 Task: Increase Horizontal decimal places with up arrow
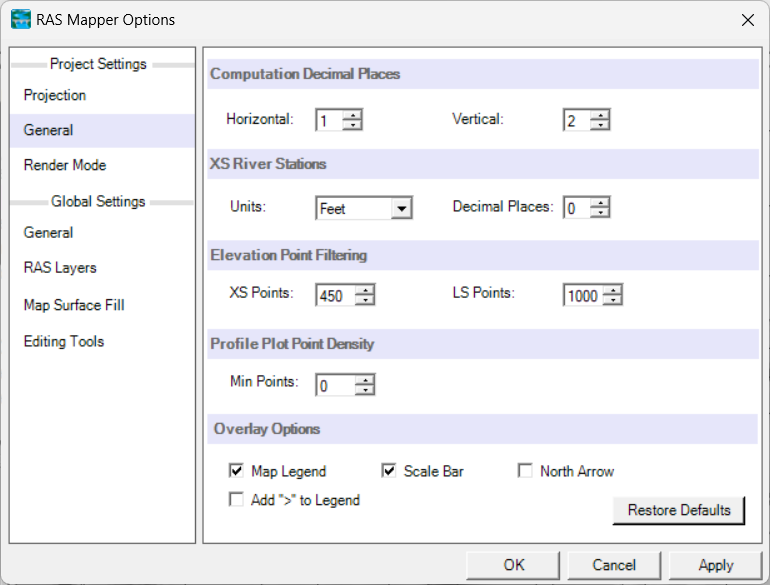352,115
